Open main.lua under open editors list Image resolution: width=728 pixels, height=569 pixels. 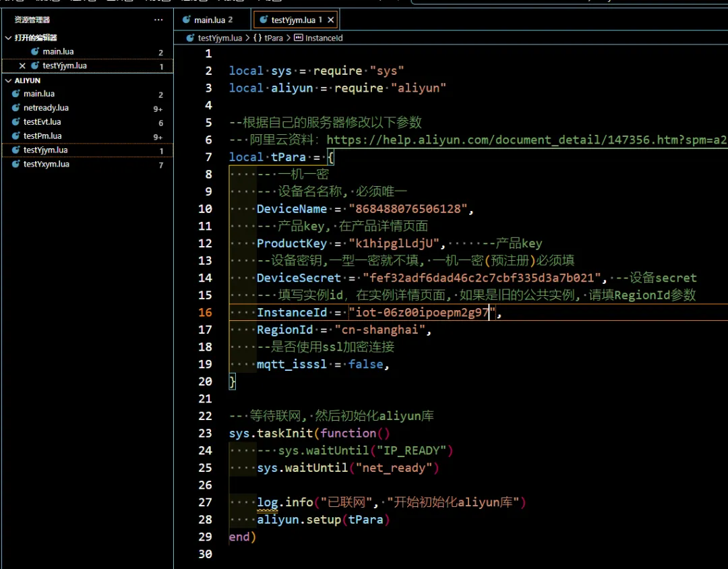pos(58,51)
